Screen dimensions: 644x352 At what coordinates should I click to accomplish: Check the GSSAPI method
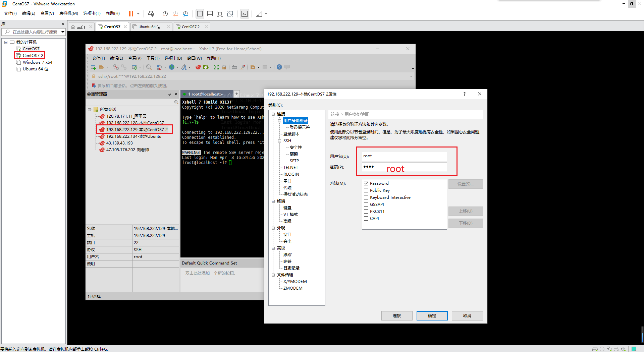366,204
